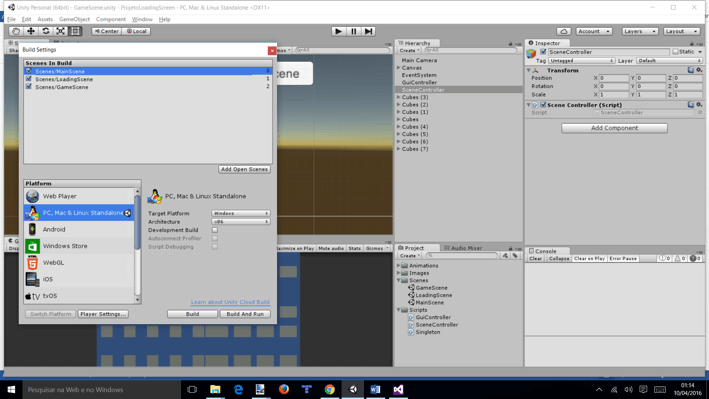
Task: Expand Canvas in Hierarchy
Action: pos(399,67)
